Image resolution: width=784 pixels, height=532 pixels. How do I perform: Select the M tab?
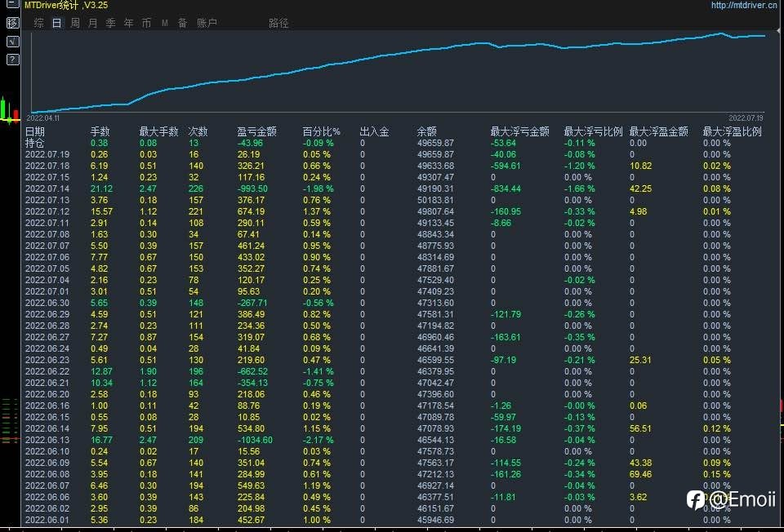164,23
